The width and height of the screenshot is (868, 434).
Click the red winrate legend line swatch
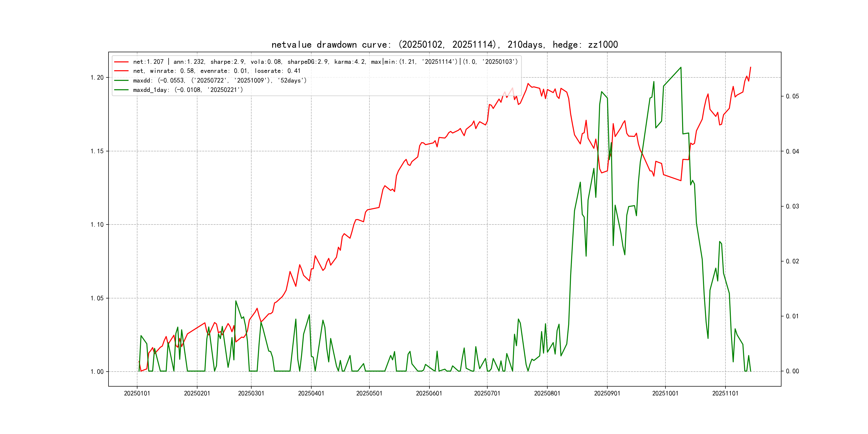tap(121, 71)
